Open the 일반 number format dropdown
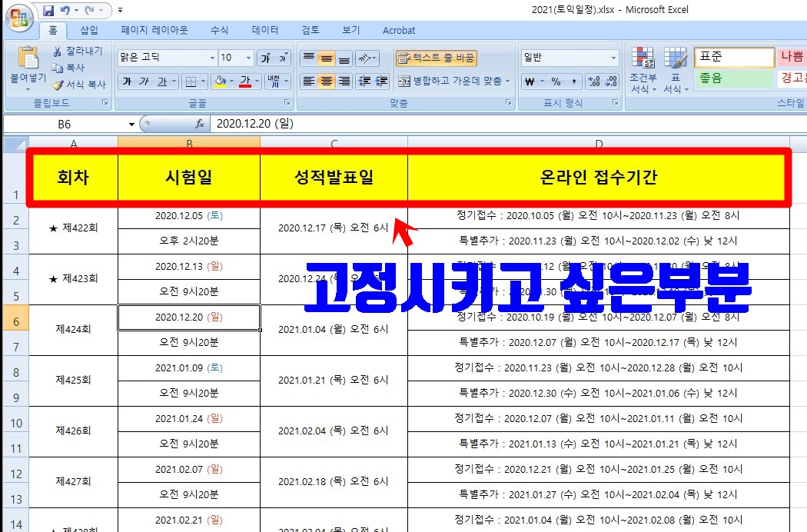Screen dimensions: 807x532 (x=613, y=58)
